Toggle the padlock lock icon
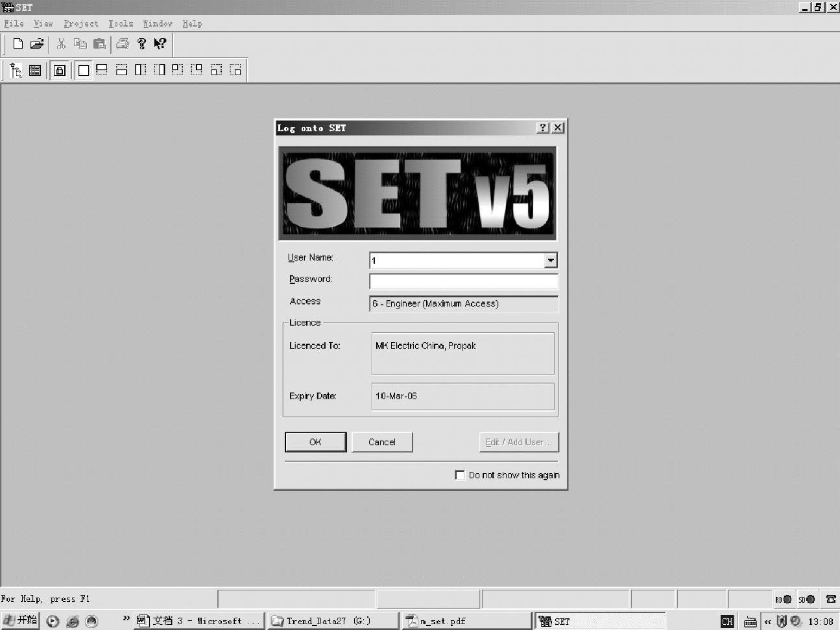This screenshot has width=840, height=630. 60,70
